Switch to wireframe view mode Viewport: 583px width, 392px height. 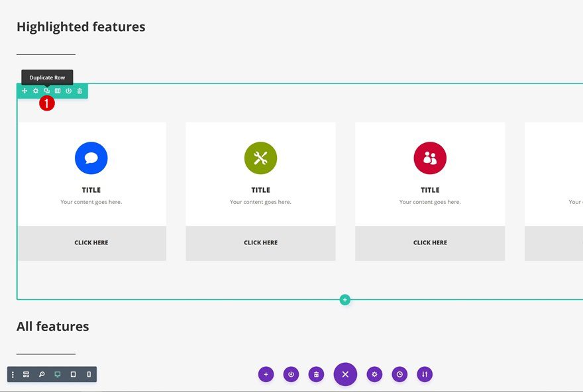click(26, 374)
